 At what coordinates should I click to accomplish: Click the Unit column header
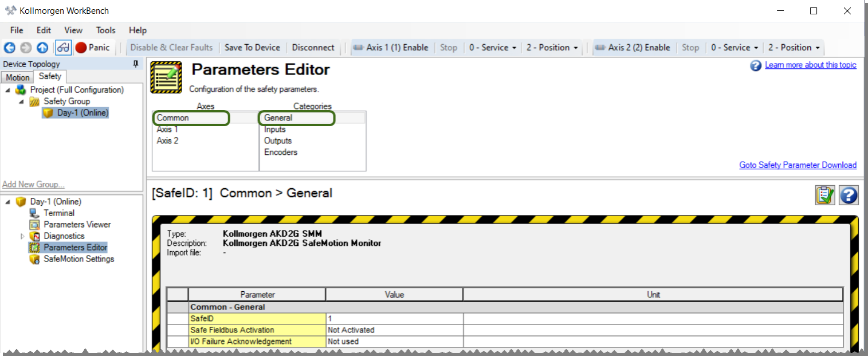coord(653,295)
